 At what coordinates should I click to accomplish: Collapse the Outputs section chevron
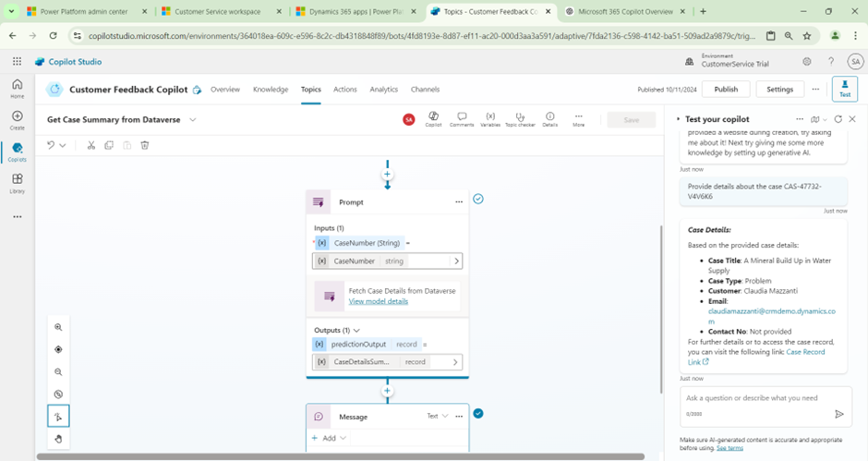(356, 330)
